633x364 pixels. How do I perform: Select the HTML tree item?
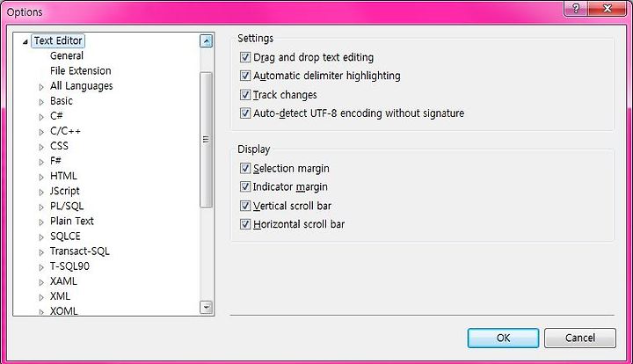click(63, 176)
